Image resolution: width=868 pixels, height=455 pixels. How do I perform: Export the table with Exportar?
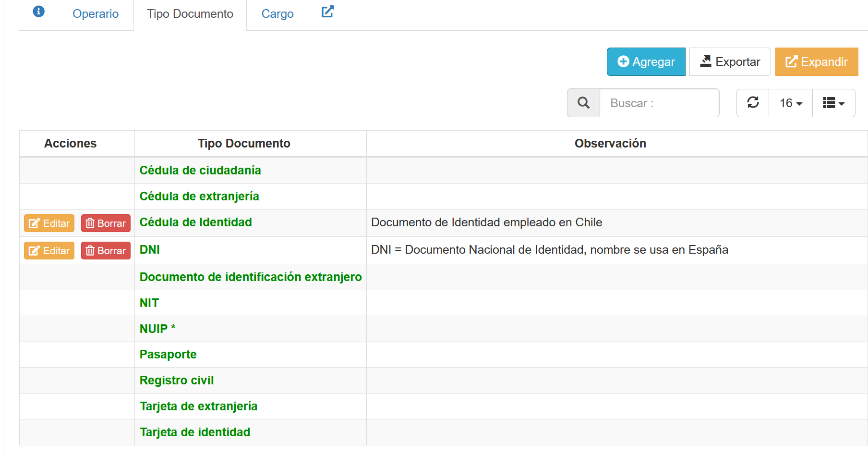[730, 62]
